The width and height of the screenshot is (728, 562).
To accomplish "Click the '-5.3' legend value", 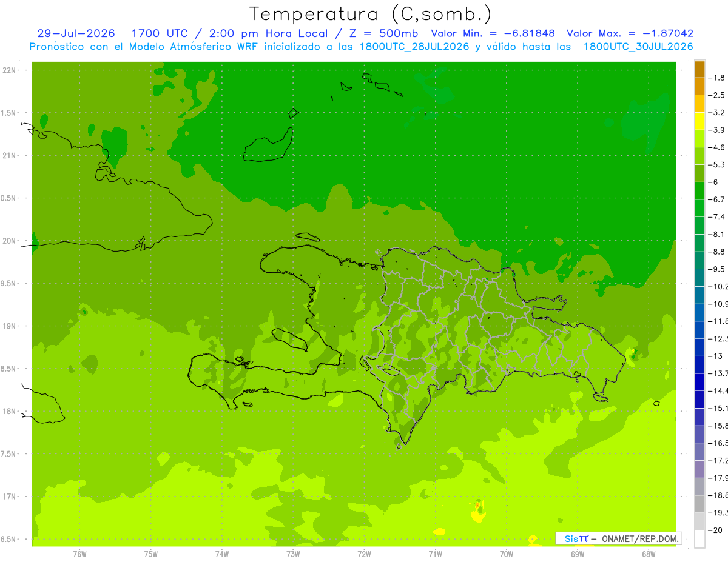I will click(716, 164).
